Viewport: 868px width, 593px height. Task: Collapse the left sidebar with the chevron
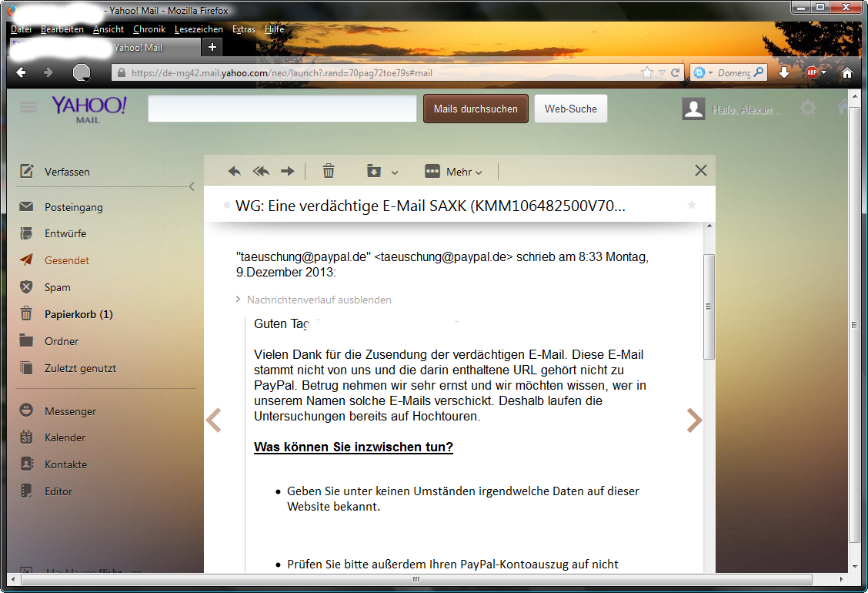[192, 186]
